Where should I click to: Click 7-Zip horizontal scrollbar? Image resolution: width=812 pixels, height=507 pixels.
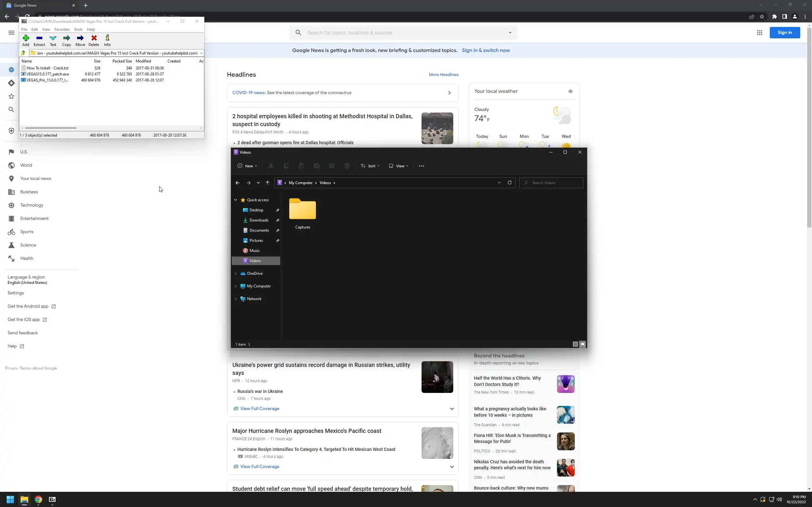tap(50, 128)
